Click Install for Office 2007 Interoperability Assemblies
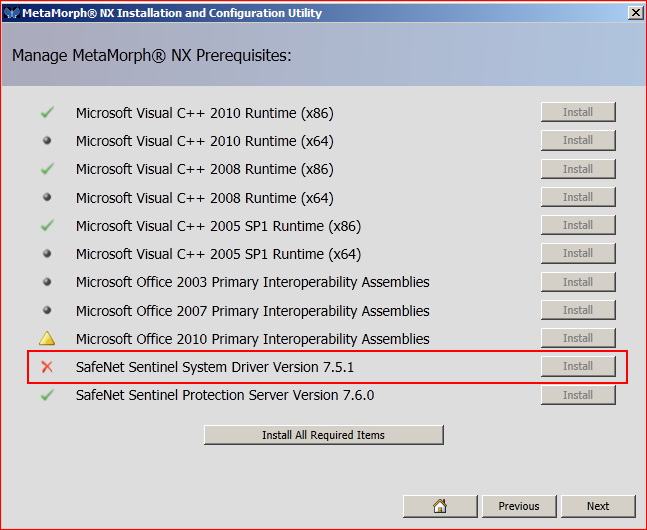Screen dimensions: 647x530 coord(577,310)
